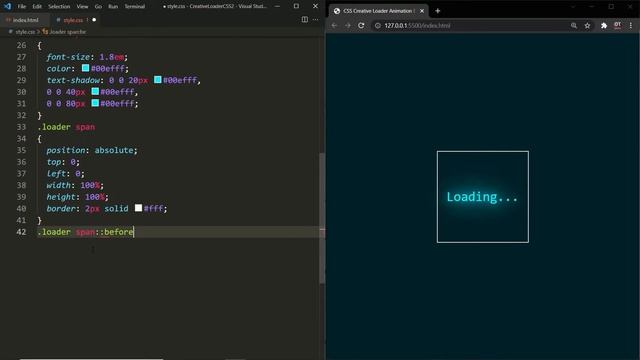Maximize the VS Code window
This screenshot has width=640, height=360.
(296, 6)
